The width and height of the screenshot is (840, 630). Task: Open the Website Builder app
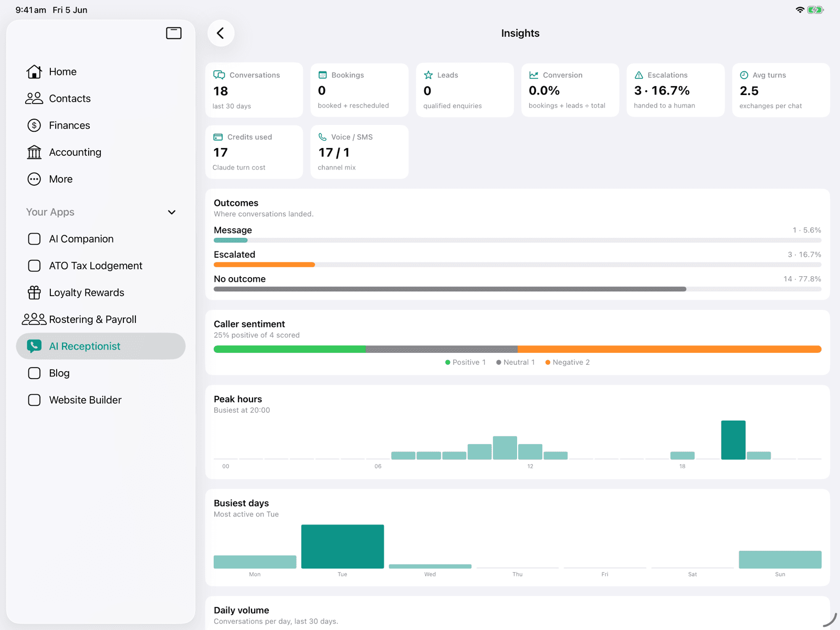(x=101, y=400)
